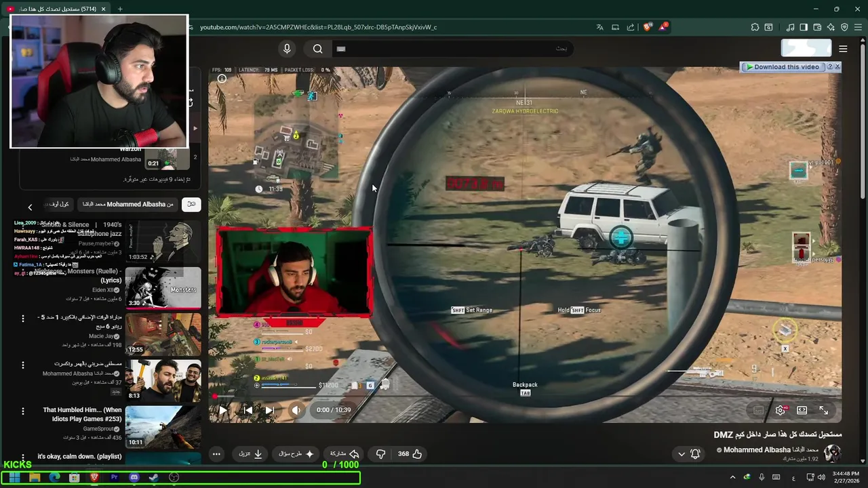Open Smoke & Silence jazz video thumbnail

163,241
